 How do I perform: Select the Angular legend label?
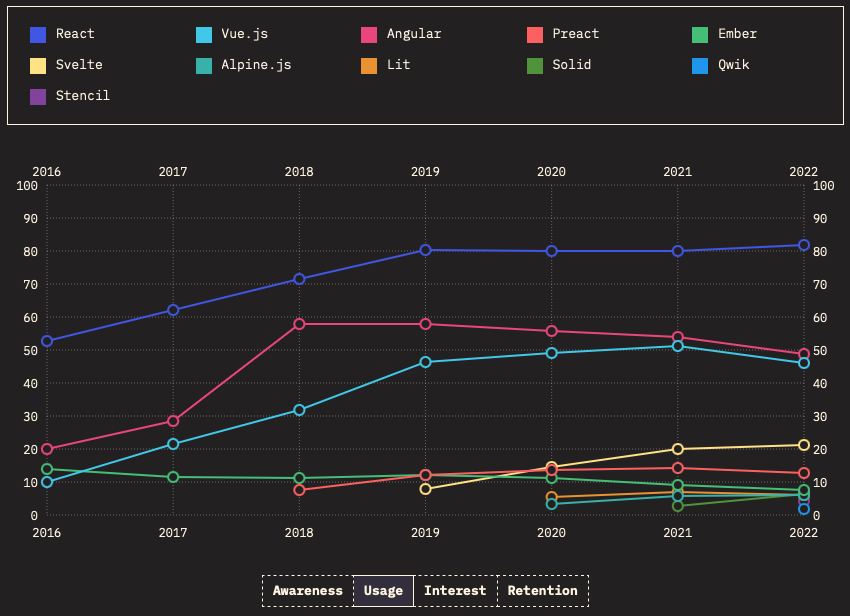[x=414, y=34]
